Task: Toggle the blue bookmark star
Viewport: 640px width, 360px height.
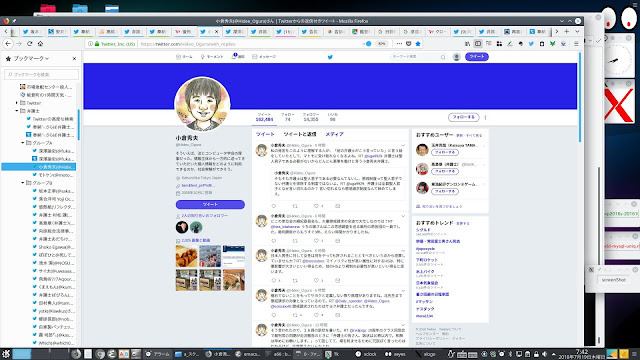Action: pos(418,44)
